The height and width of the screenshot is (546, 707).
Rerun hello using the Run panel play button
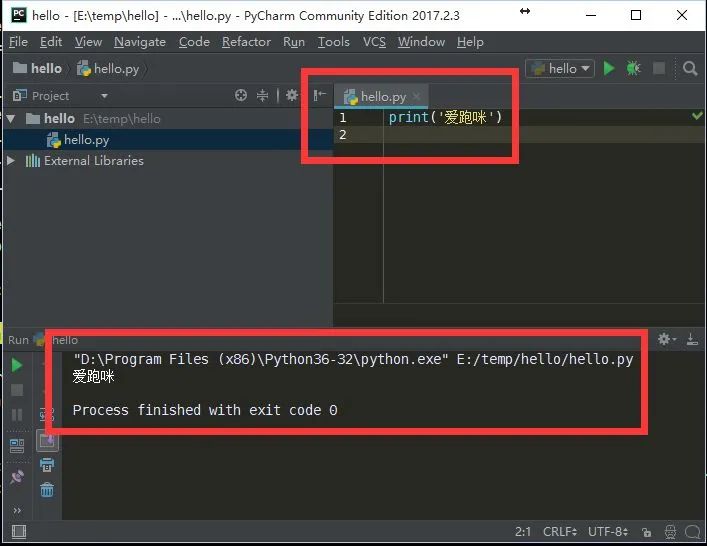17,365
